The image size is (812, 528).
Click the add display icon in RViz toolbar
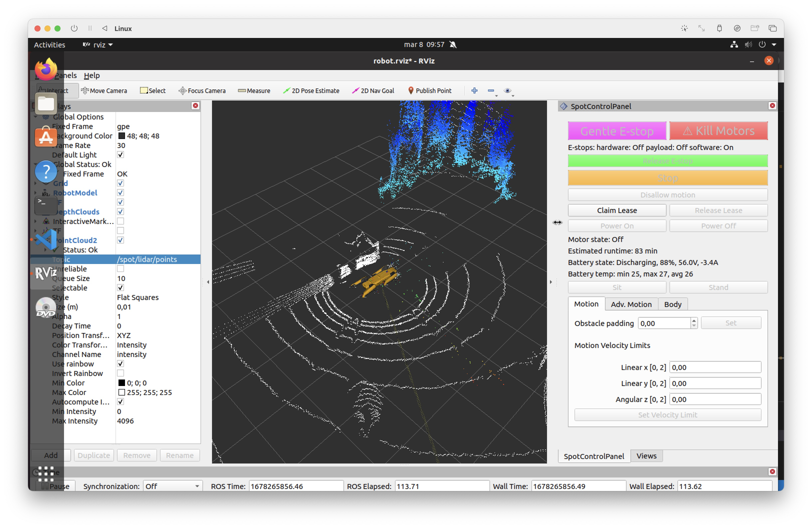(x=473, y=90)
